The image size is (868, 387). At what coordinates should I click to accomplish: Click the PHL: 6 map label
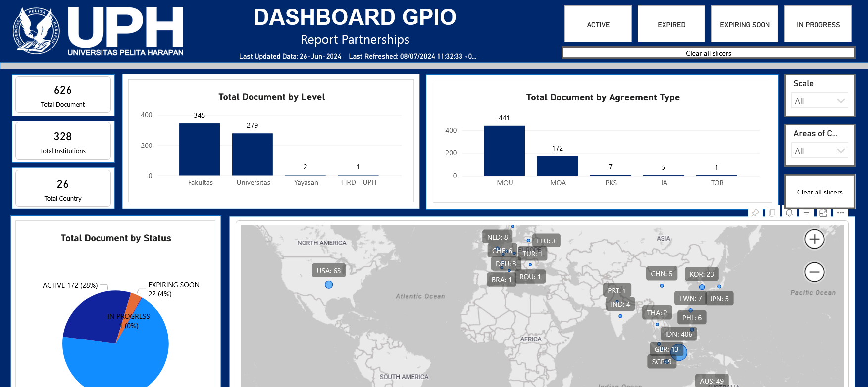(692, 318)
